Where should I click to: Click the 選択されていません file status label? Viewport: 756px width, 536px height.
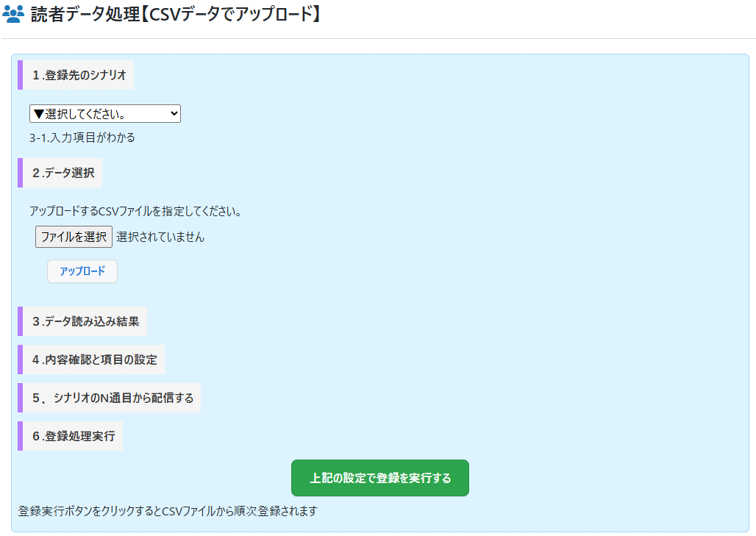pos(160,237)
